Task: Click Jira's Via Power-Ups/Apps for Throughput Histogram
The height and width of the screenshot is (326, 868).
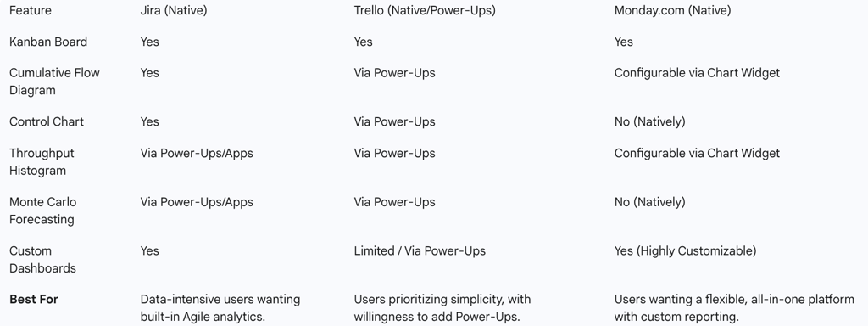Action: tap(197, 154)
